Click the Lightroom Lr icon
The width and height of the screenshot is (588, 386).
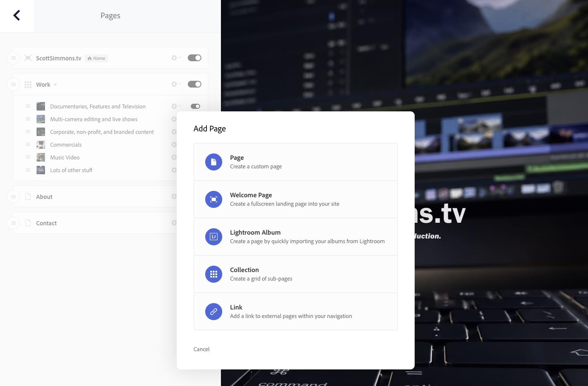coord(214,237)
